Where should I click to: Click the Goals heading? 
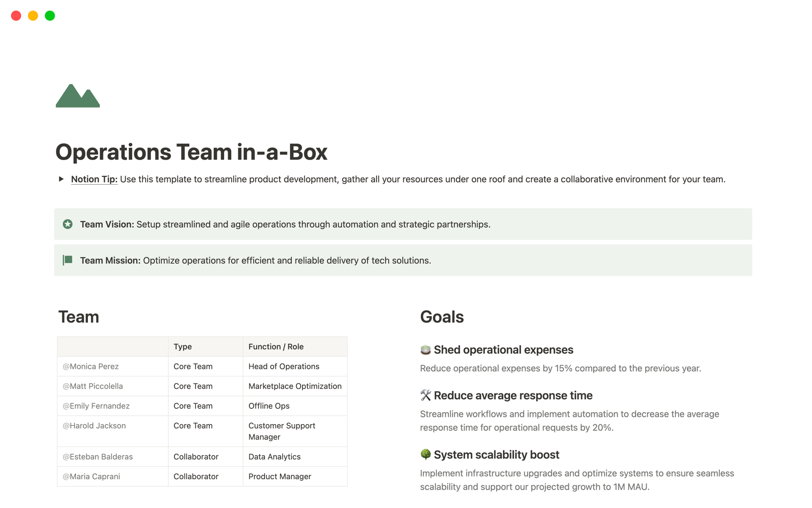click(x=442, y=317)
